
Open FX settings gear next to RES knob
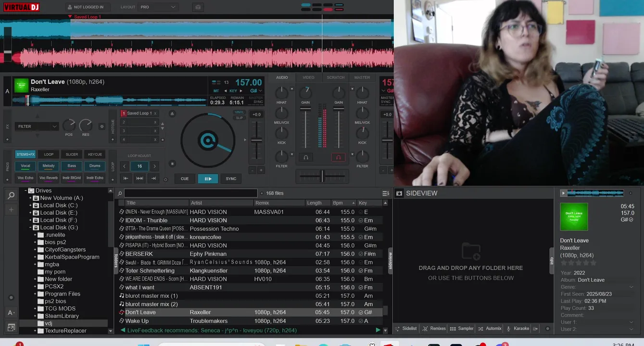coord(101,126)
